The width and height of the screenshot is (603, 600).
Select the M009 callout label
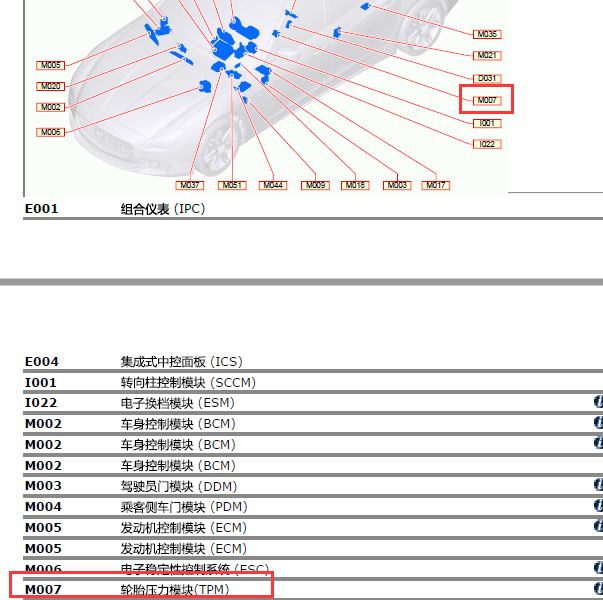point(315,185)
